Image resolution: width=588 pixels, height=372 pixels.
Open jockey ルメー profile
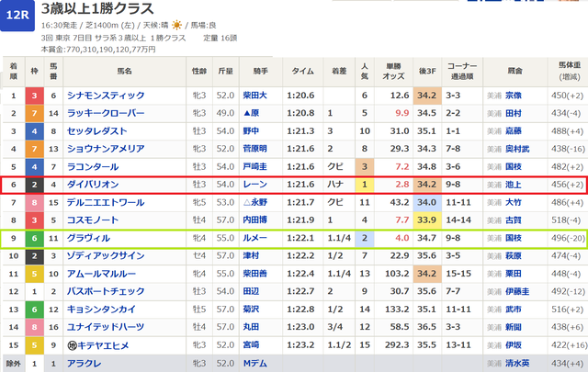(255, 238)
